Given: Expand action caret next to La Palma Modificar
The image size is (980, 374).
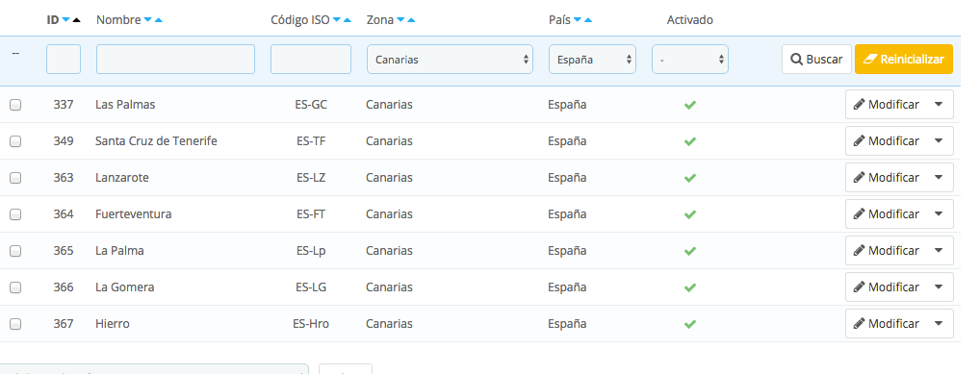Looking at the screenshot, I should (939, 250).
